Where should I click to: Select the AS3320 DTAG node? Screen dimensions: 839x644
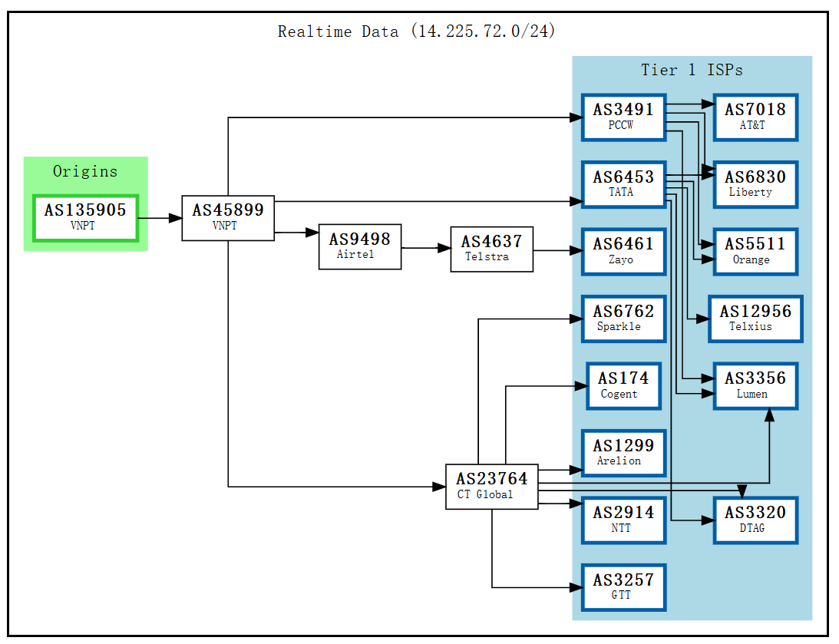click(755, 520)
